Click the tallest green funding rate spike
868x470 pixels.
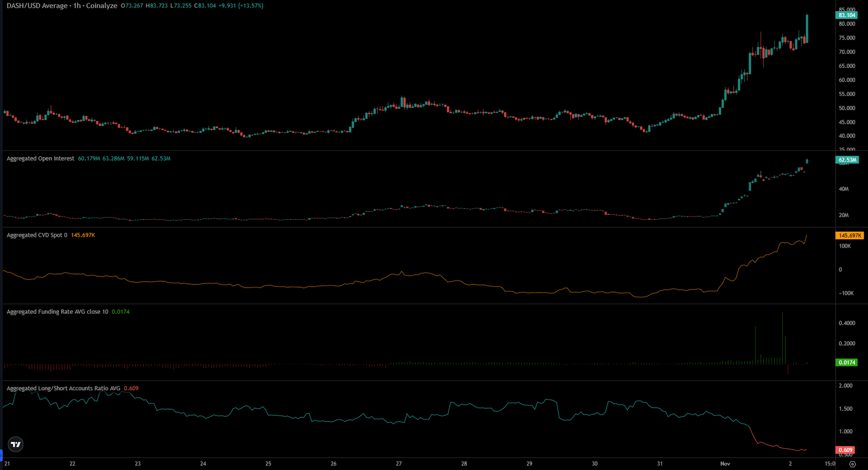pyautogui.click(x=782, y=338)
